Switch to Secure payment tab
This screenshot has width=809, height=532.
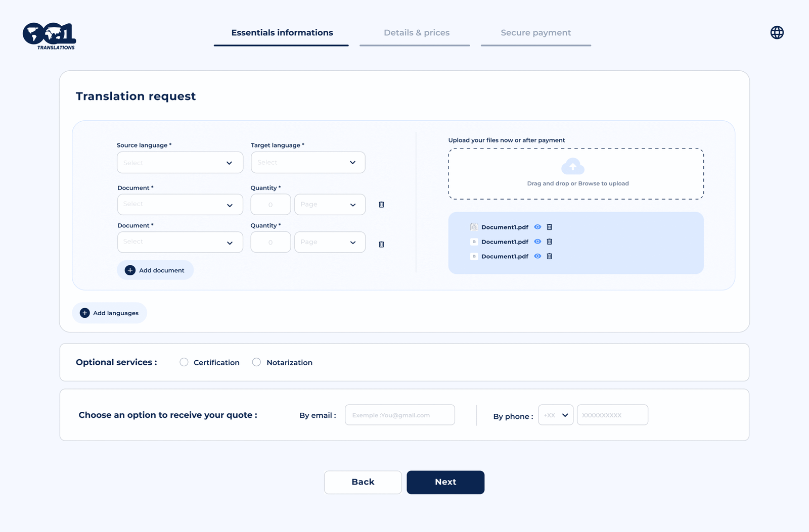[535, 33]
